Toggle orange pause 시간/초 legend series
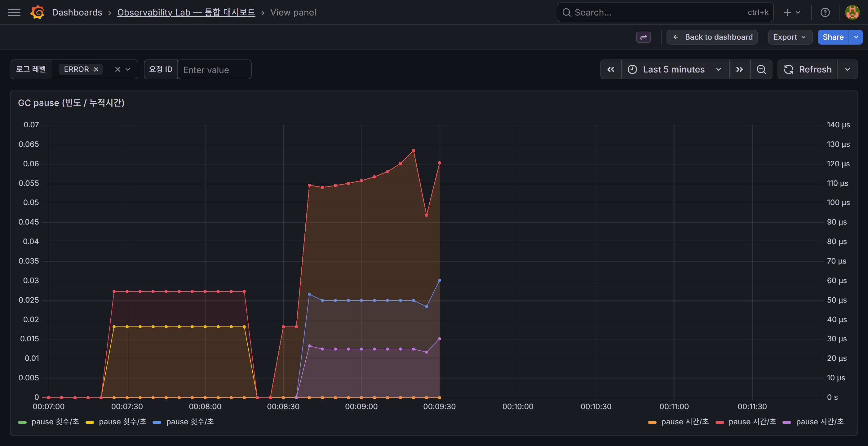Image resolution: width=868 pixels, height=446 pixels. tap(685, 422)
